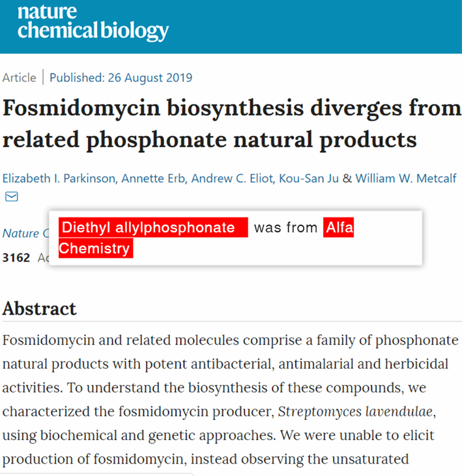
Task: Click the highlighted Alfa text in the popup
Action: 338,227
